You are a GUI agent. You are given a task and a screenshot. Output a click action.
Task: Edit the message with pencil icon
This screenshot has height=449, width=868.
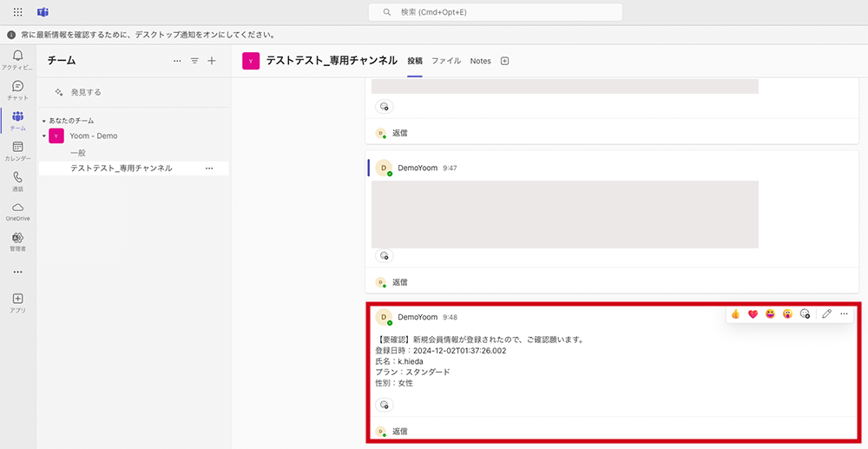(x=826, y=314)
